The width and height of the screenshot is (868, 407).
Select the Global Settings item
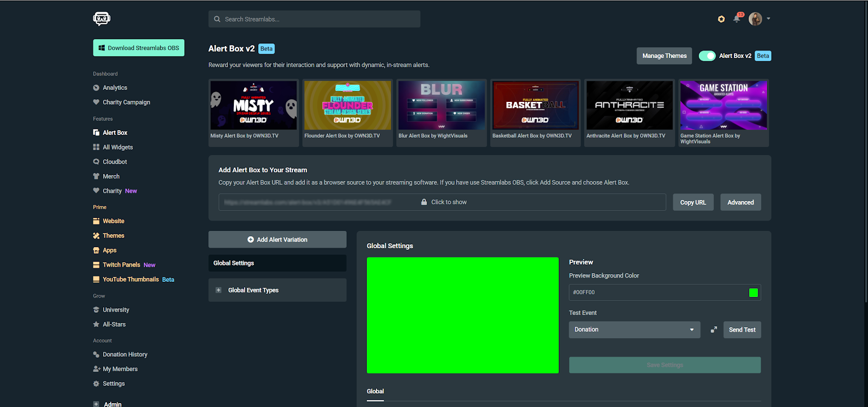277,263
